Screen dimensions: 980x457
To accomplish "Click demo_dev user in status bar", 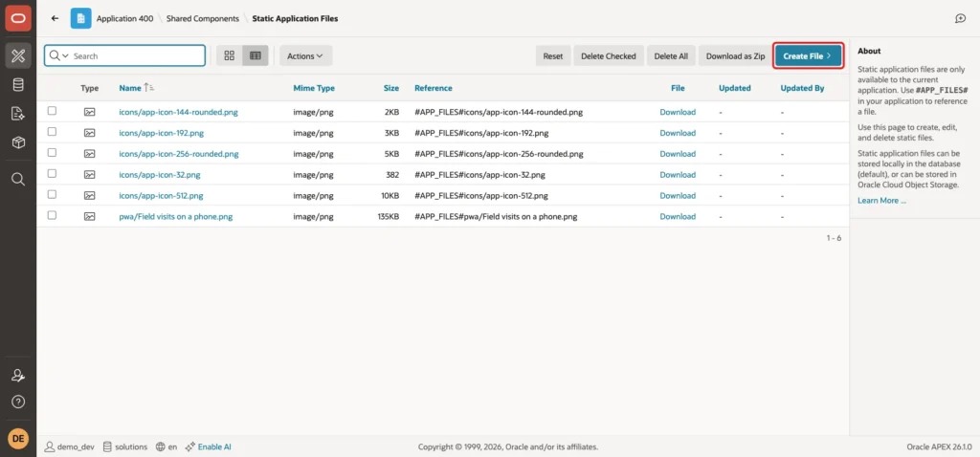I will pyautogui.click(x=69, y=447).
